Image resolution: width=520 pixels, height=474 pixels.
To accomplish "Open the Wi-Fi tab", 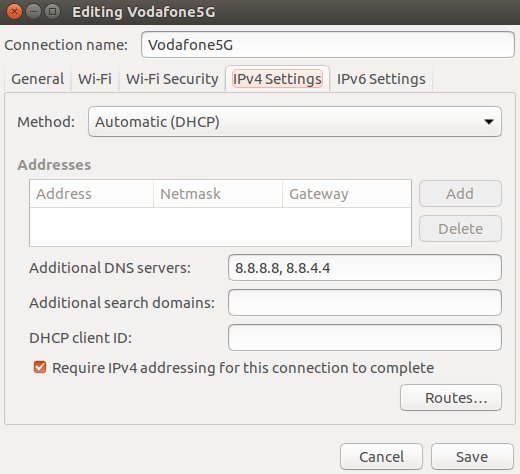I will click(95, 79).
